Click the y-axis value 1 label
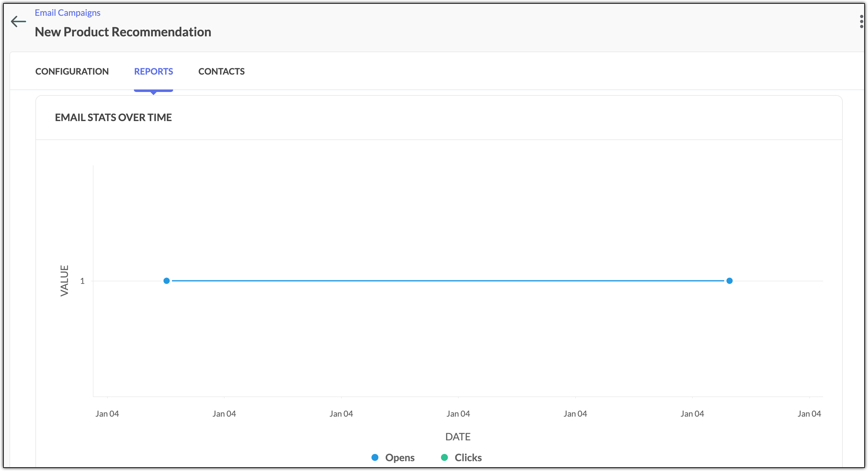This screenshot has width=868, height=471. (82, 281)
